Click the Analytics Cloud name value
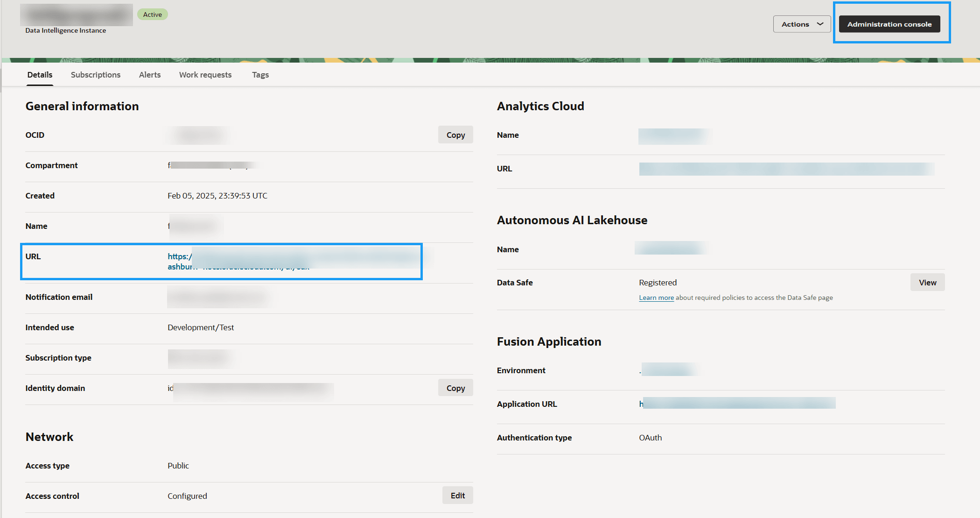The width and height of the screenshot is (980, 518). (672, 136)
